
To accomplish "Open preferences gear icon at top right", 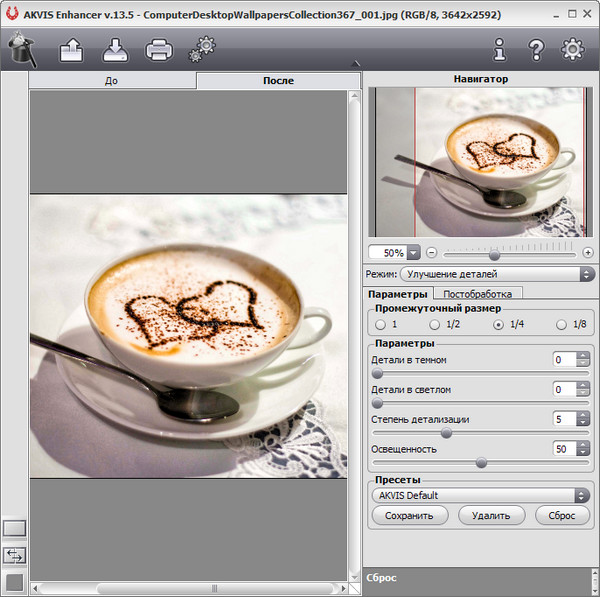I will click(x=572, y=48).
